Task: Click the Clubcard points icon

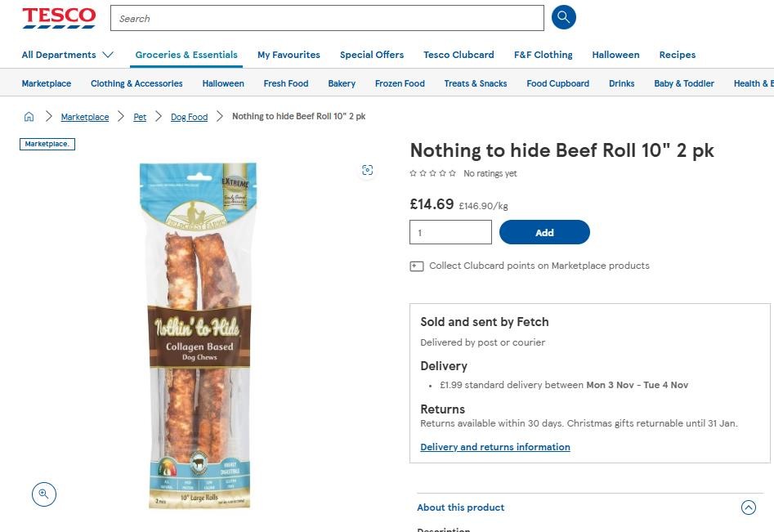Action: coord(417,266)
